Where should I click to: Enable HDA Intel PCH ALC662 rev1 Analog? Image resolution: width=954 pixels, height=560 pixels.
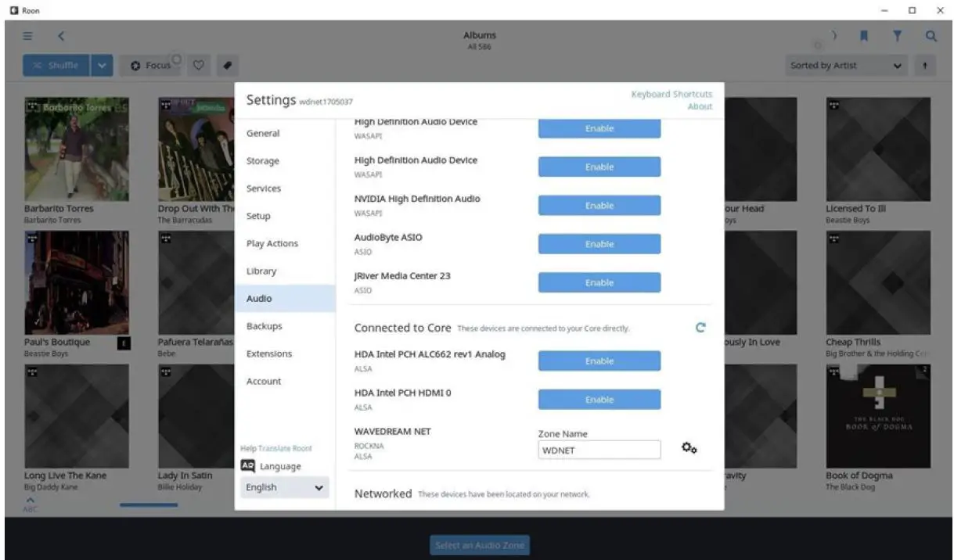pyautogui.click(x=599, y=361)
